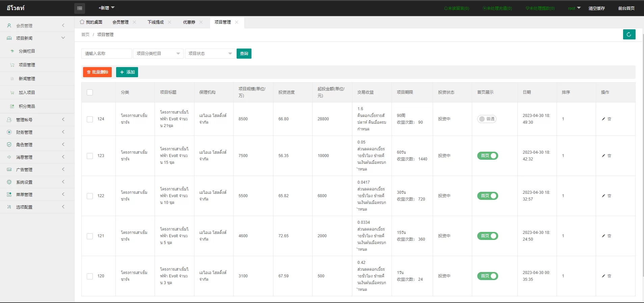Viewport: 644px width, 303px height.
Task: Switch to the 会员管理 tab
Action: (x=120, y=22)
